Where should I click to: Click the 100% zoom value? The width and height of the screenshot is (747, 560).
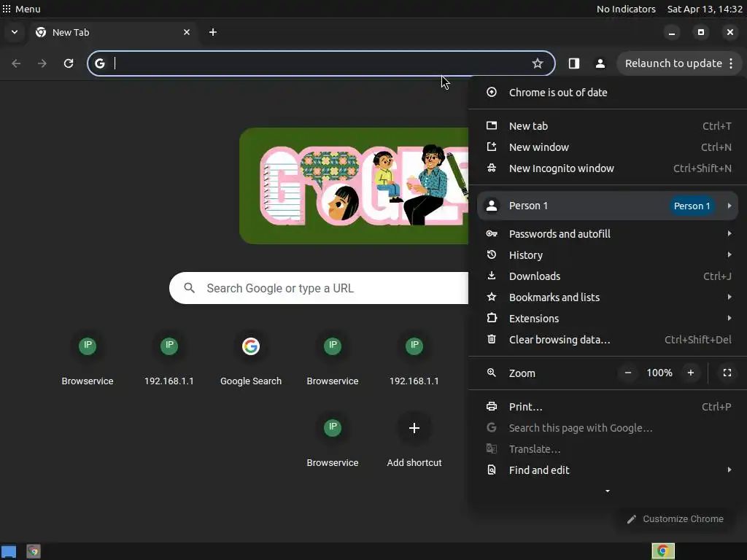[659, 373]
